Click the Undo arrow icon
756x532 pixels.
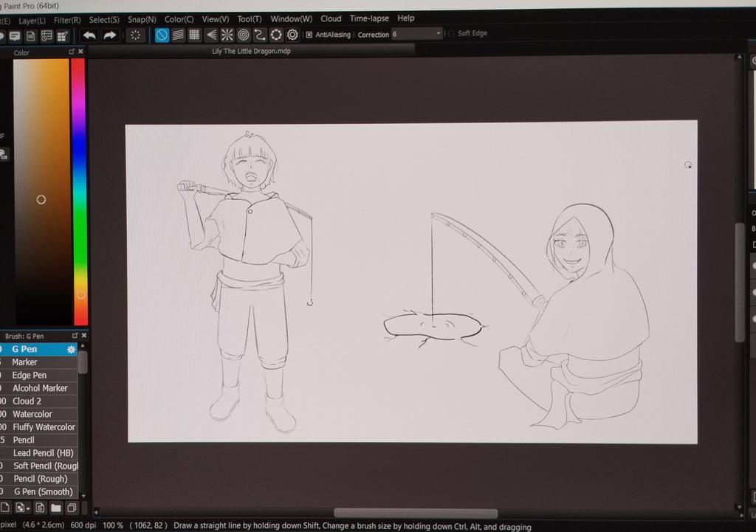89,35
